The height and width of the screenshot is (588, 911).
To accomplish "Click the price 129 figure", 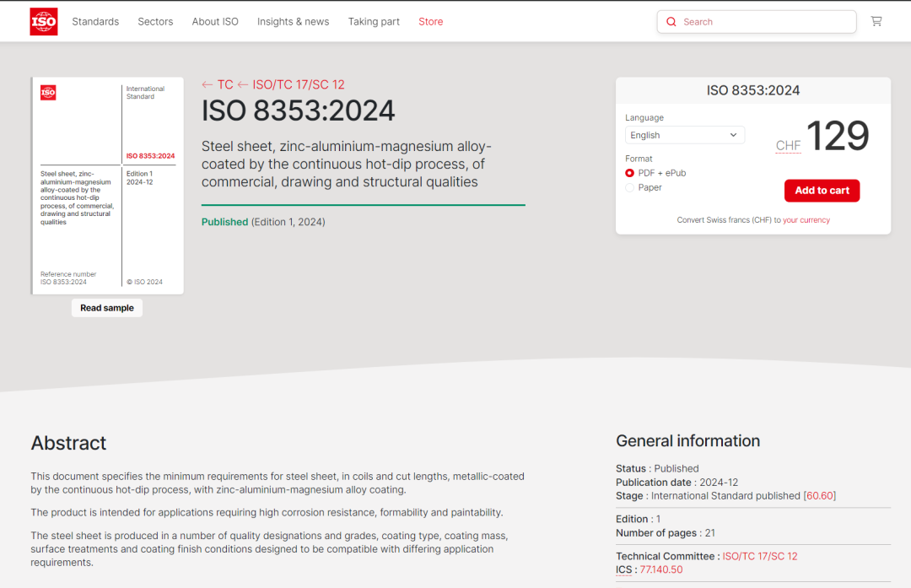I will (838, 136).
